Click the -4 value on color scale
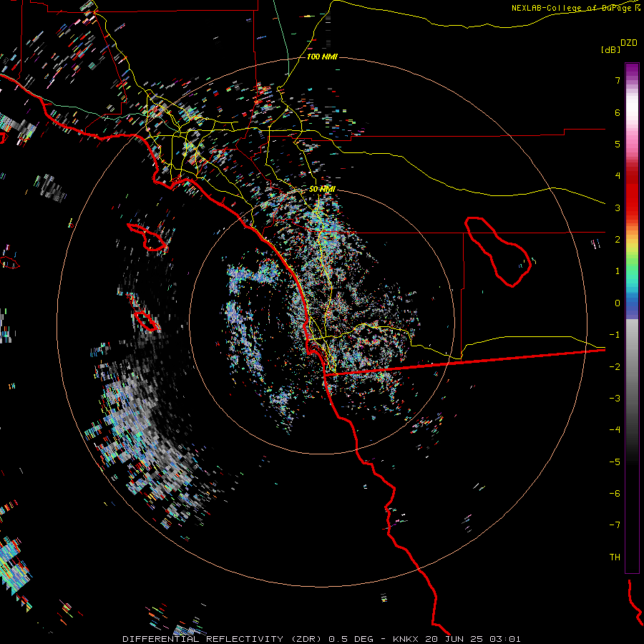Viewport: 644px width, 644px height. (x=615, y=430)
